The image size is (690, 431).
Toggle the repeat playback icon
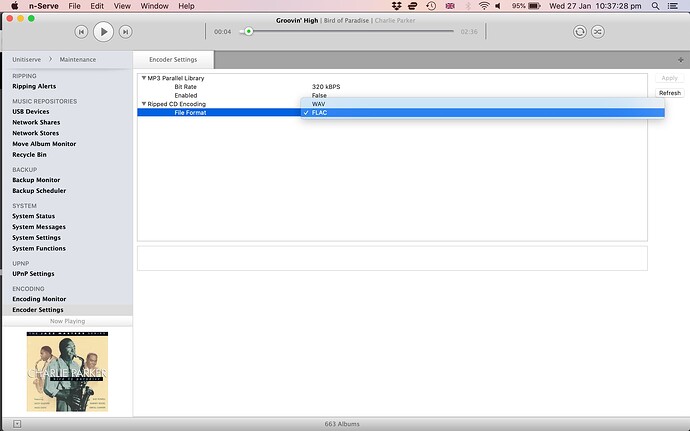(x=580, y=32)
